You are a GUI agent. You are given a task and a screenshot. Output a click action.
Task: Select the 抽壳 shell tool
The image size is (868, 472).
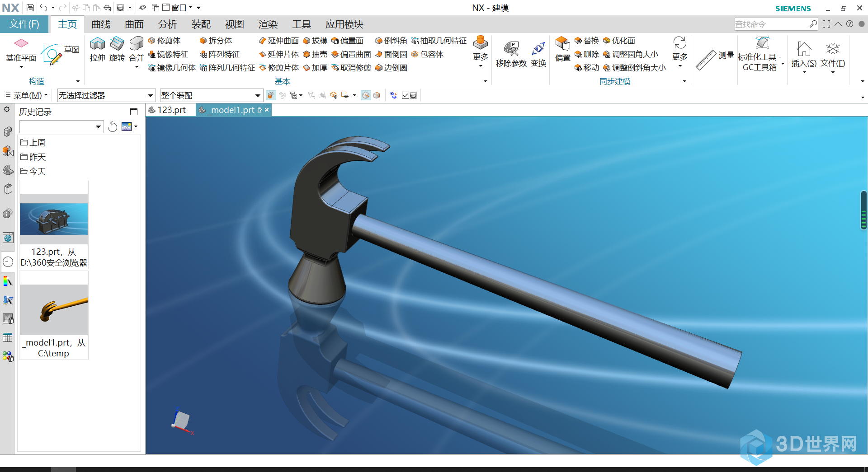(x=315, y=54)
